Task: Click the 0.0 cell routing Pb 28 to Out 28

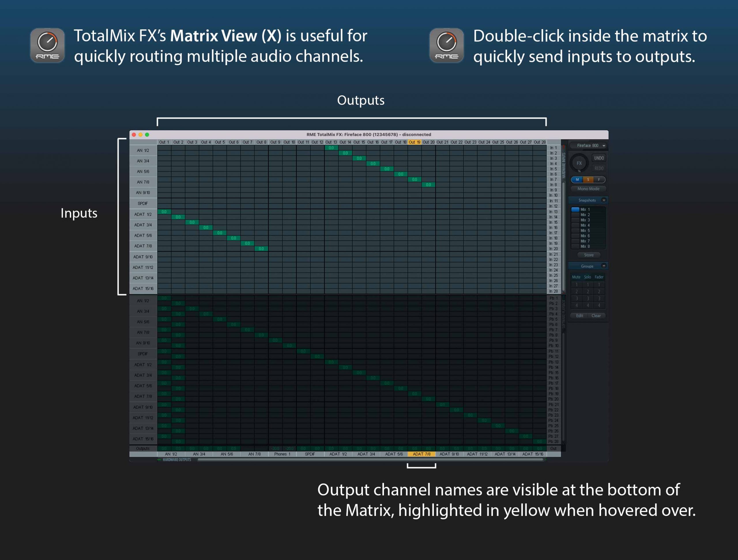Action: click(539, 442)
